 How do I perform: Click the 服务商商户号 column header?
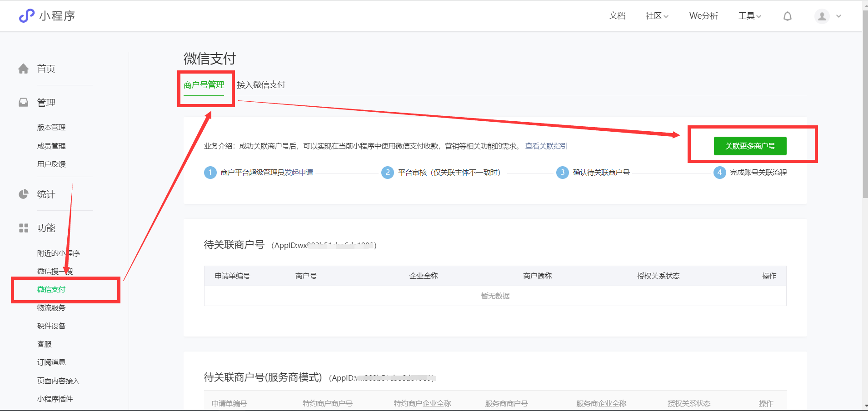pyautogui.click(x=506, y=403)
